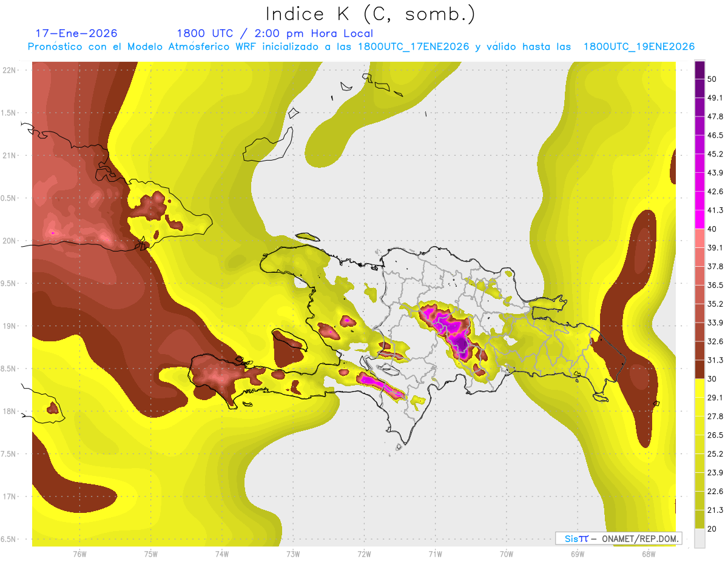Select the darkest purple swatch topping the colorbar

(x=699, y=70)
